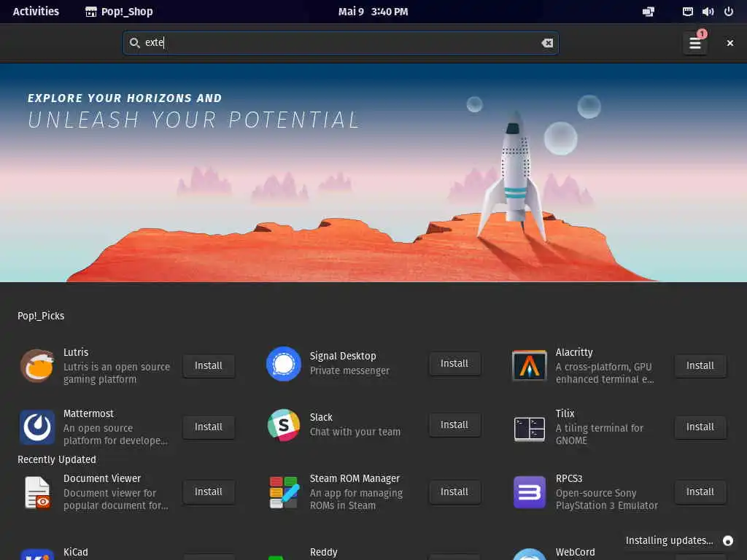Screen dimensions: 747x560
Task: Install Steam ROM Manager
Action: click(x=454, y=492)
